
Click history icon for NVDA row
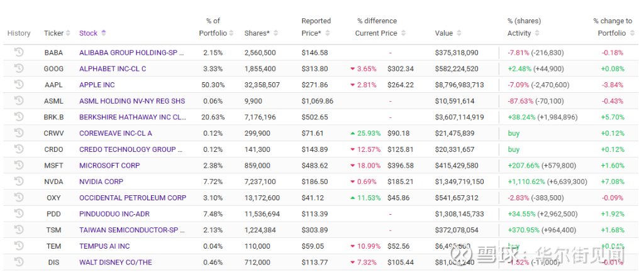point(19,181)
